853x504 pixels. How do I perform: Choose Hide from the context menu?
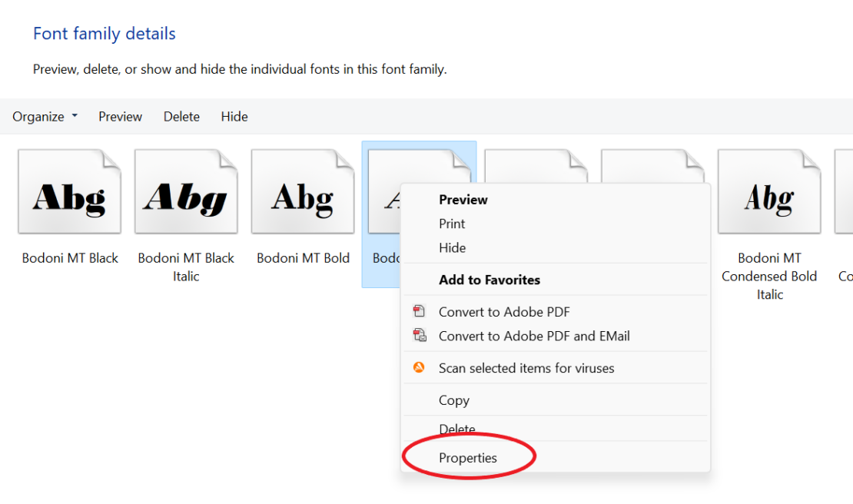point(451,247)
